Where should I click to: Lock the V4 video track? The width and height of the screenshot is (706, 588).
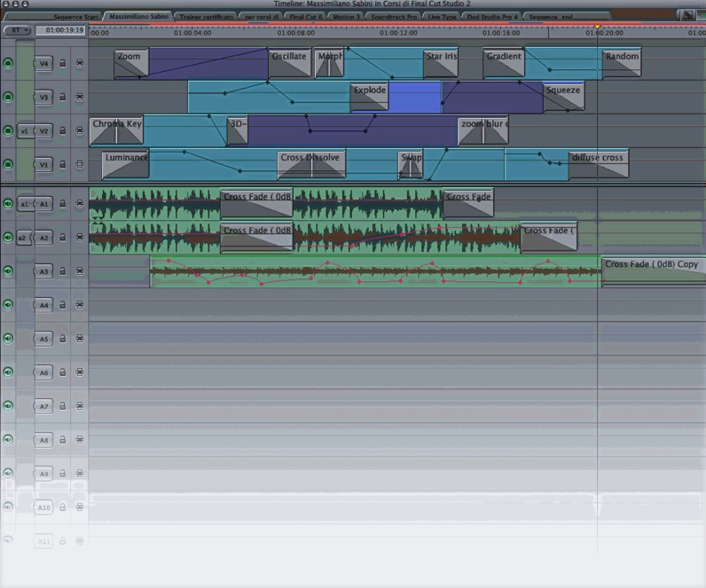click(x=63, y=63)
